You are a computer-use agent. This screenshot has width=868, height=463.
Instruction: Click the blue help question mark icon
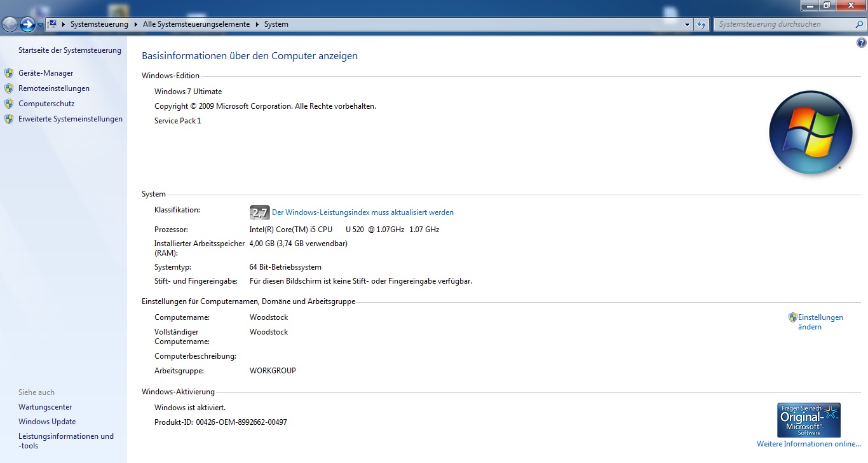pyautogui.click(x=862, y=43)
